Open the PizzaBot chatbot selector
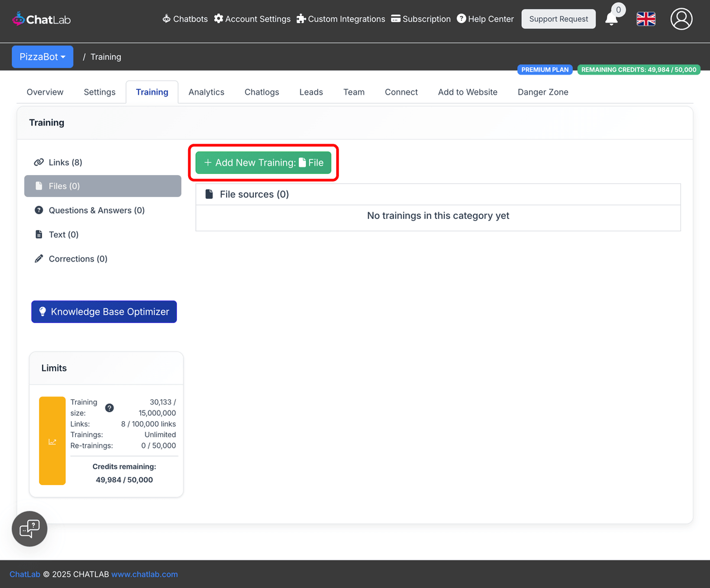 [42, 56]
